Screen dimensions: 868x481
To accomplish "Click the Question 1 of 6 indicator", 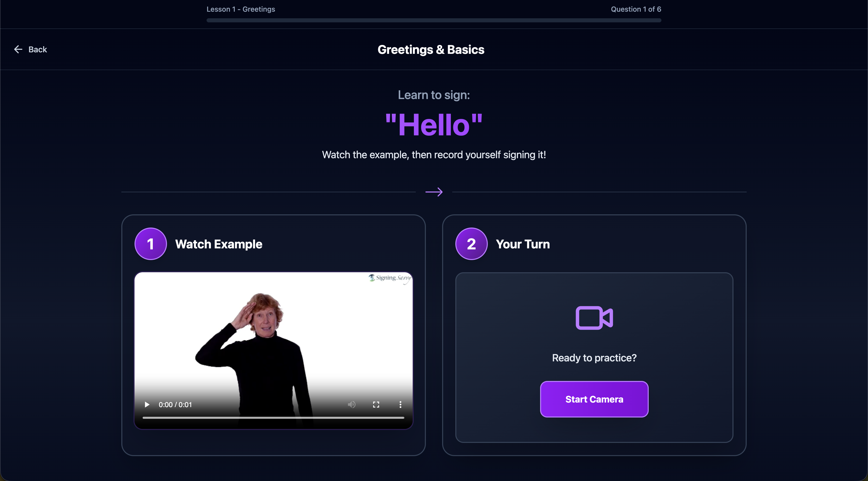I will [x=636, y=9].
